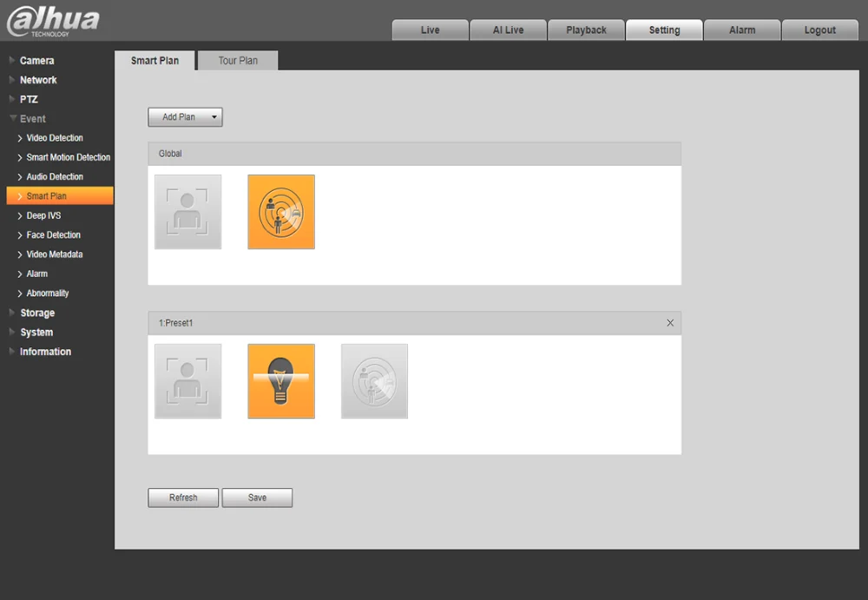The height and width of the screenshot is (600, 868).
Task: Expand the PTZ section
Action: [29, 99]
